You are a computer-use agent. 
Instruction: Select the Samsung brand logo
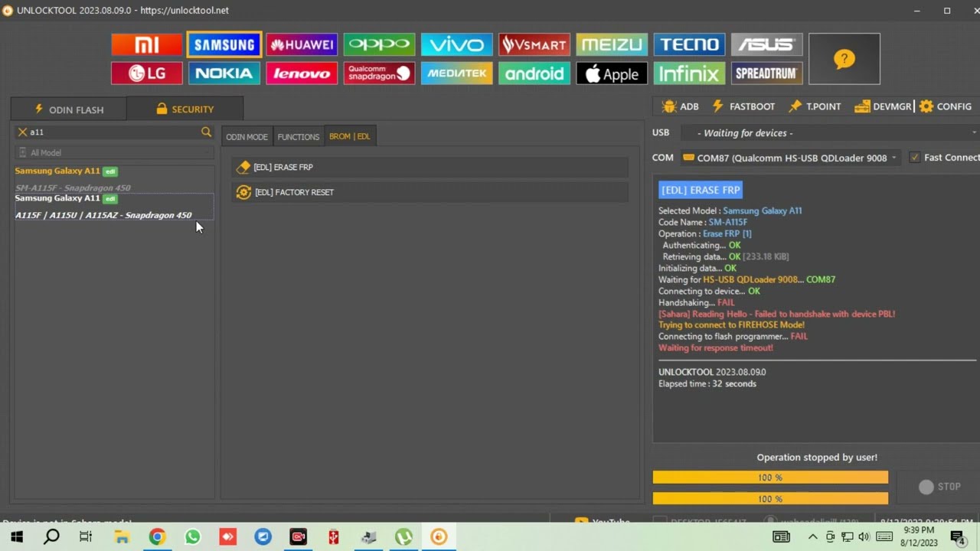(224, 44)
